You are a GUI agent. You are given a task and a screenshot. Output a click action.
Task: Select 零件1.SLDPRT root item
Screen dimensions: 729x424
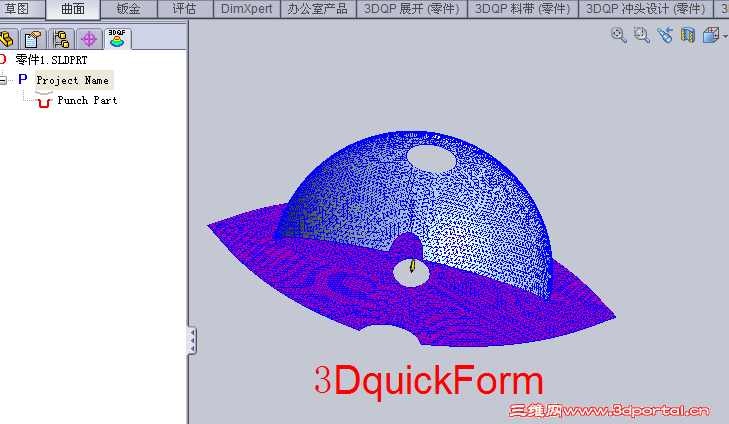coord(51,60)
